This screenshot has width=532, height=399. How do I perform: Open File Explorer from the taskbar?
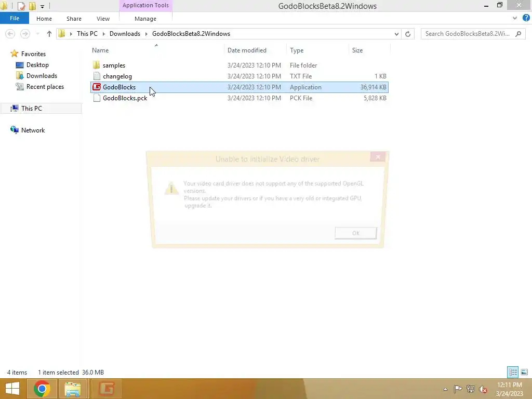click(73, 389)
